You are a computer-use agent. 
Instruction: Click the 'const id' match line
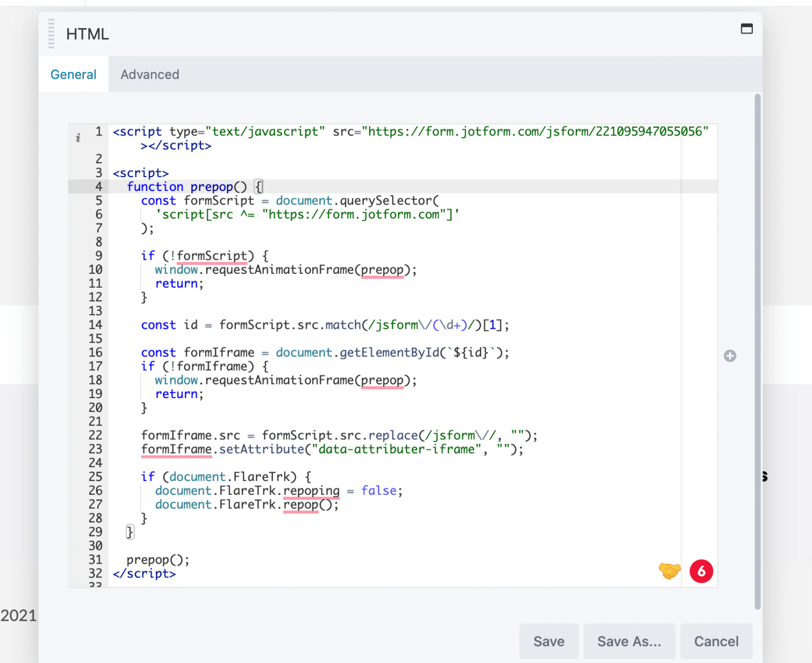[x=325, y=325]
